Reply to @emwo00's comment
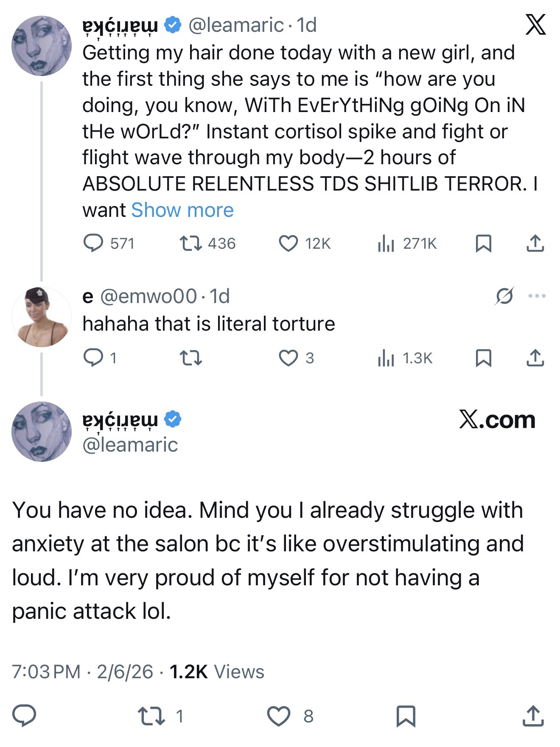The image size is (560, 747). coord(93,358)
